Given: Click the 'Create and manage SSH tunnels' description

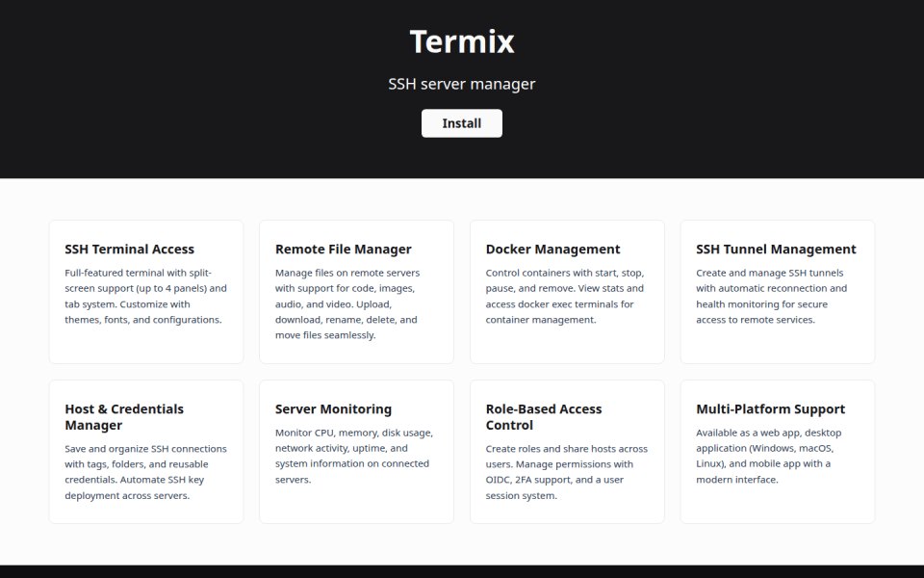Looking at the screenshot, I should 771,296.
